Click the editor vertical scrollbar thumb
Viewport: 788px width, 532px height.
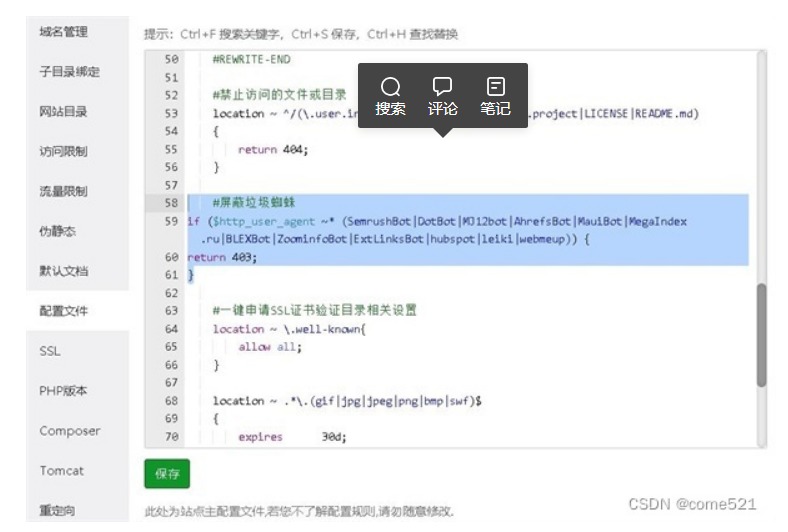[761, 335]
